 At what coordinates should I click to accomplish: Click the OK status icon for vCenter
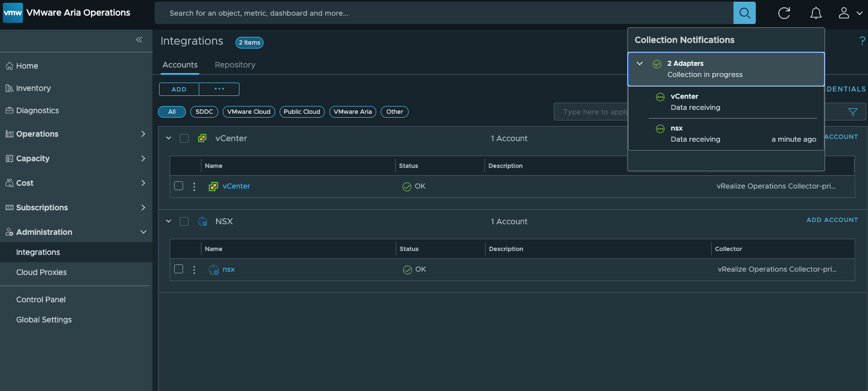[407, 187]
